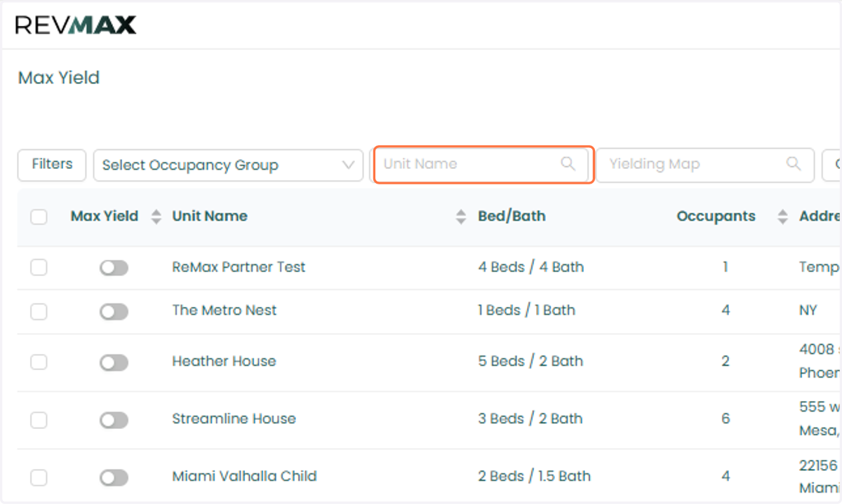This screenshot has height=504, width=842.
Task: Click the Max Yield page title
Action: 59,77
